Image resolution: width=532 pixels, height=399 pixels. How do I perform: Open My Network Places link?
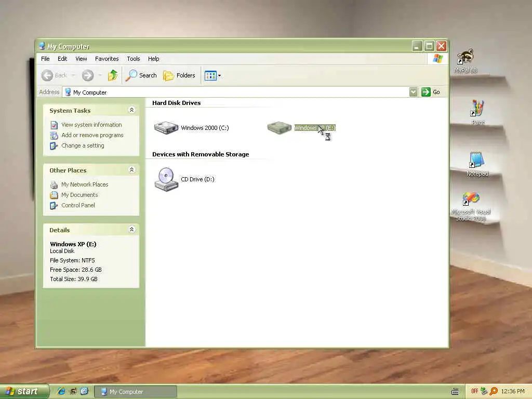click(x=85, y=184)
